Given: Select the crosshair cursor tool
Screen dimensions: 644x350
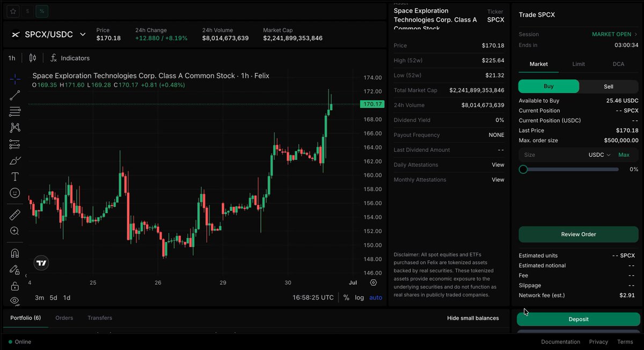Looking at the screenshot, I should click(15, 79).
